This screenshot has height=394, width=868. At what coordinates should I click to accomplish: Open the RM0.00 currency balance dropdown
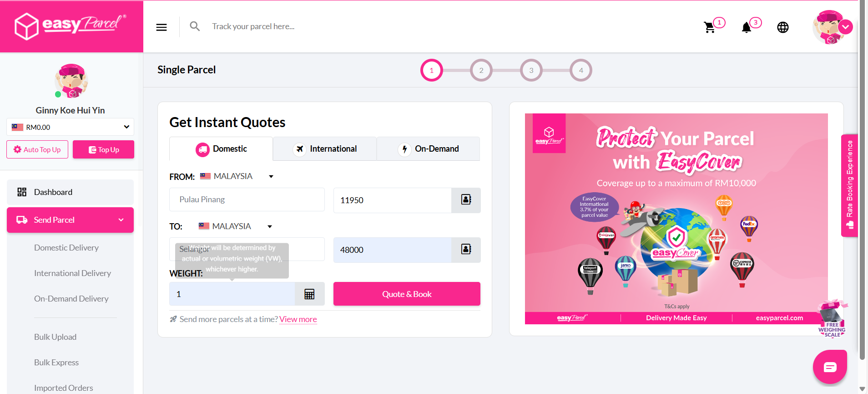(x=70, y=127)
